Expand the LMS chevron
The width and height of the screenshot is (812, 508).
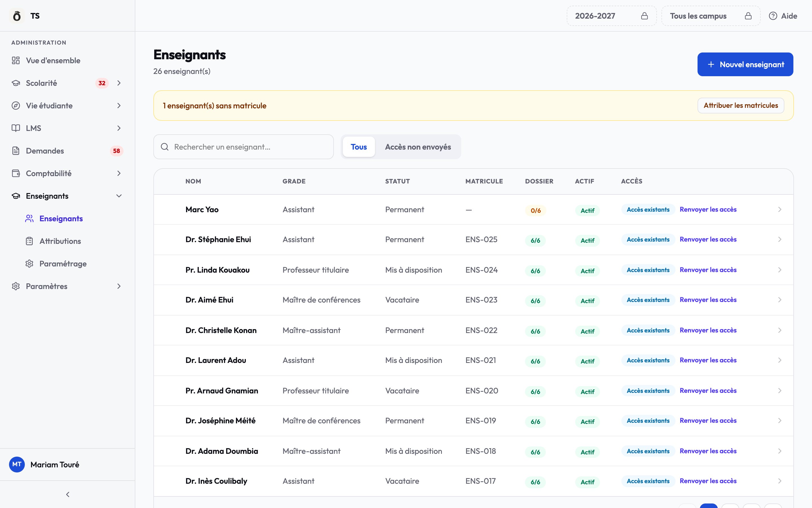click(x=119, y=128)
